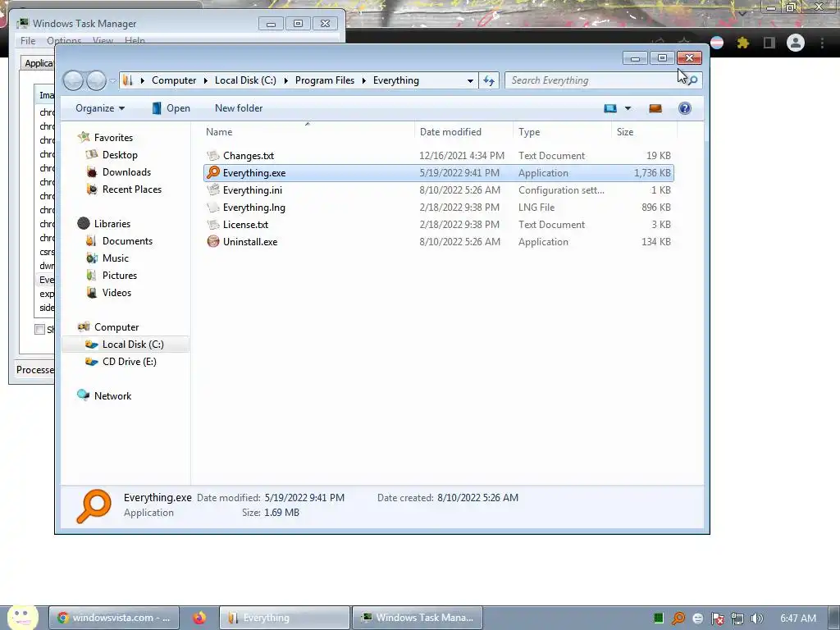Switch to Windows Task Manager taskbar button

coord(418,618)
